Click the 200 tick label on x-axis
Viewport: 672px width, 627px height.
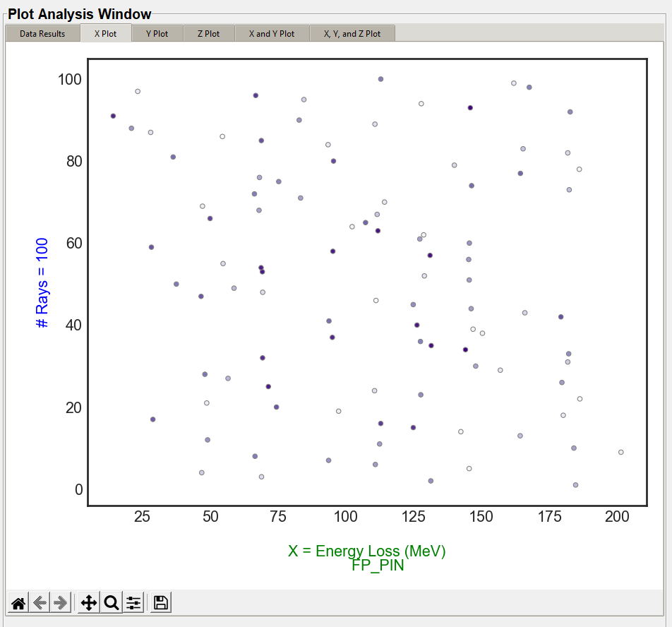tap(617, 517)
